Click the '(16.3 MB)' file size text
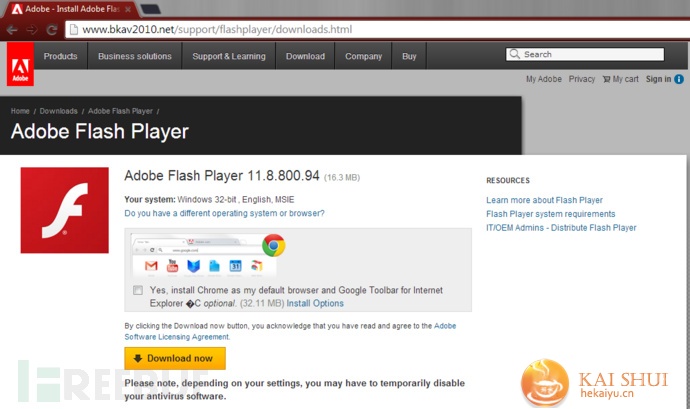Viewport: 690px width, 409px height. (x=342, y=177)
